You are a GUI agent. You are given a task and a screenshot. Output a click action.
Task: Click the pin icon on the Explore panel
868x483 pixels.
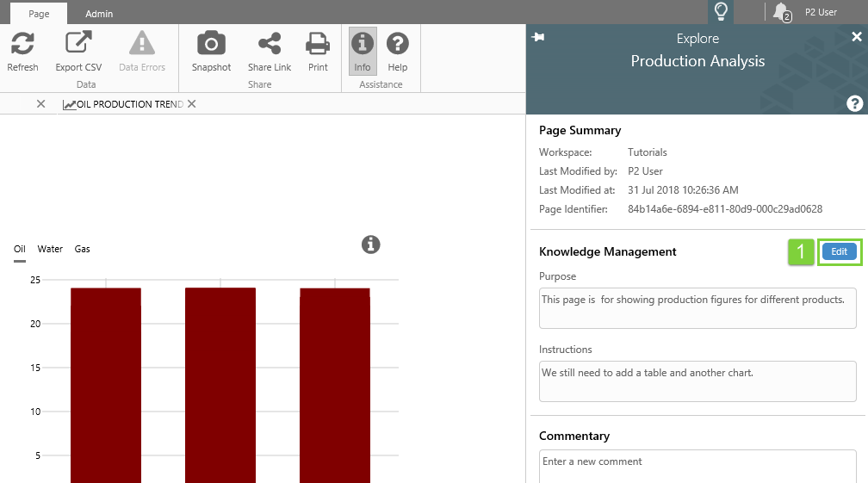pyautogui.click(x=538, y=37)
